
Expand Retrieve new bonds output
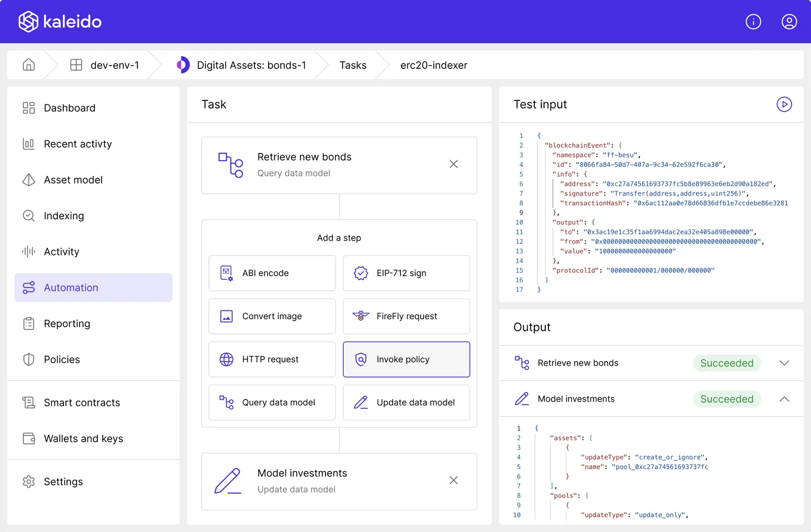coord(784,363)
